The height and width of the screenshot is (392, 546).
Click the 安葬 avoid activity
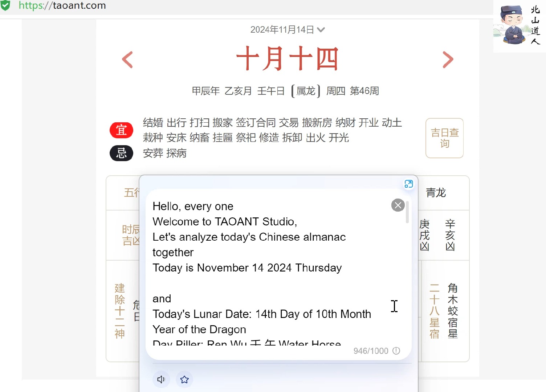(x=153, y=153)
